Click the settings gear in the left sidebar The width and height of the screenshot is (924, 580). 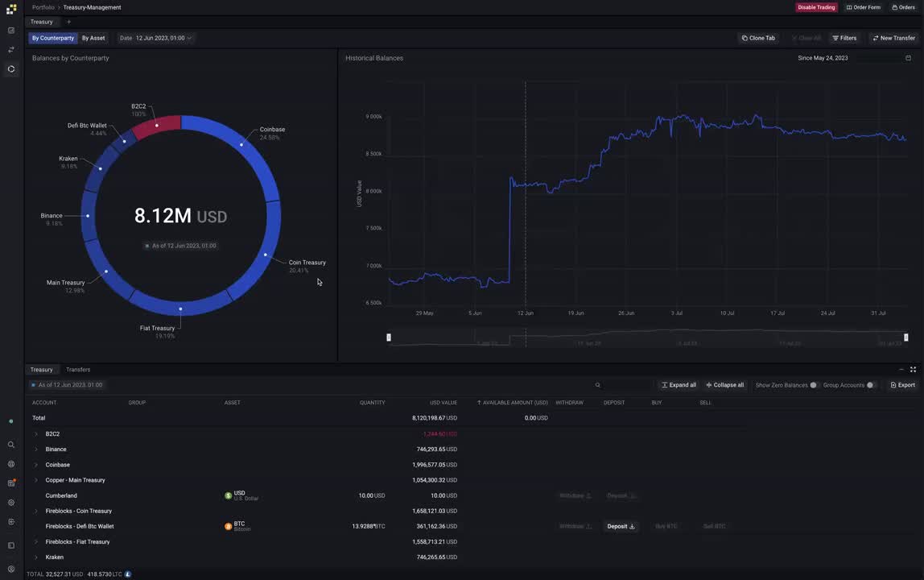click(x=10, y=502)
